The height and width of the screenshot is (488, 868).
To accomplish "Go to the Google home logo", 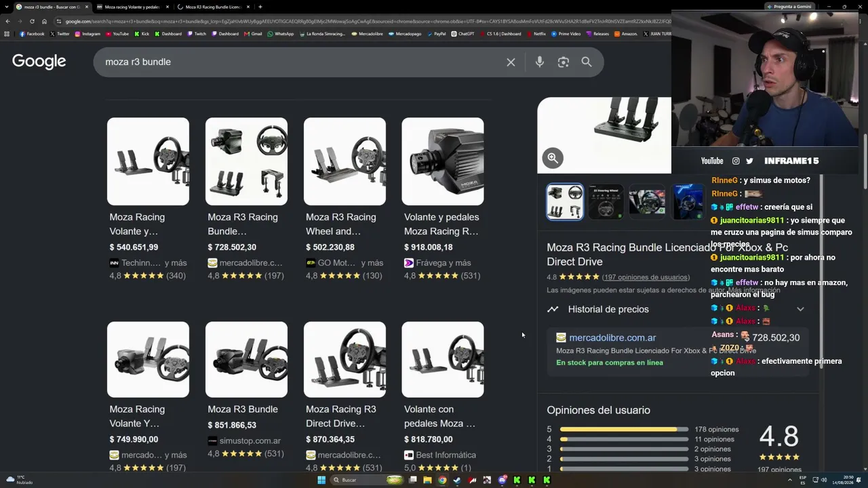I will 39,62.
